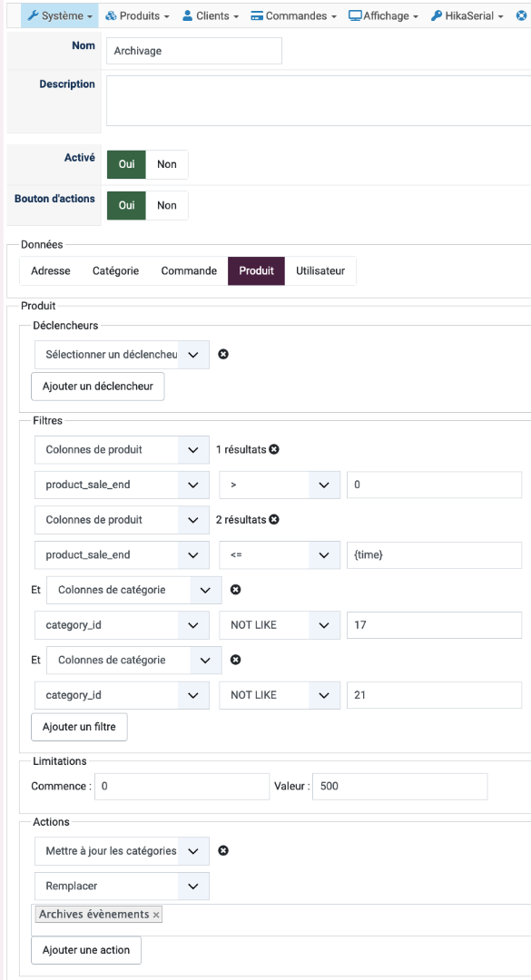Switch to the Commande data tab
This screenshot has width=531, height=980.
coord(189,270)
